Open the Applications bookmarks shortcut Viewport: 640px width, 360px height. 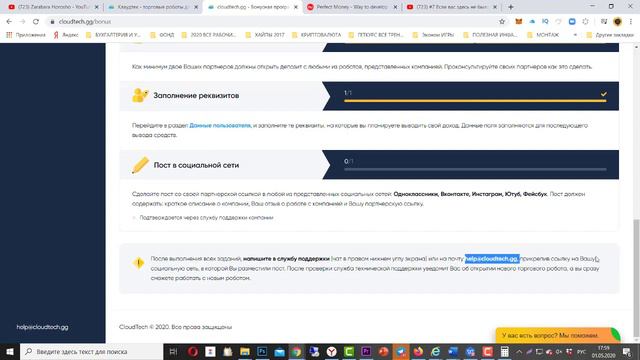[x=26, y=35]
